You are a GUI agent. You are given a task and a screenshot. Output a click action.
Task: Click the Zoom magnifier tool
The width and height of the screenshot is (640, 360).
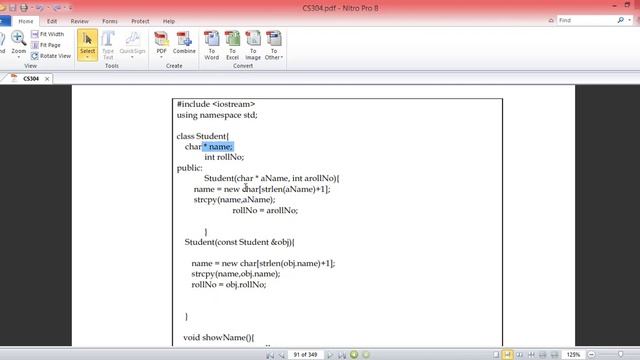coord(18,42)
